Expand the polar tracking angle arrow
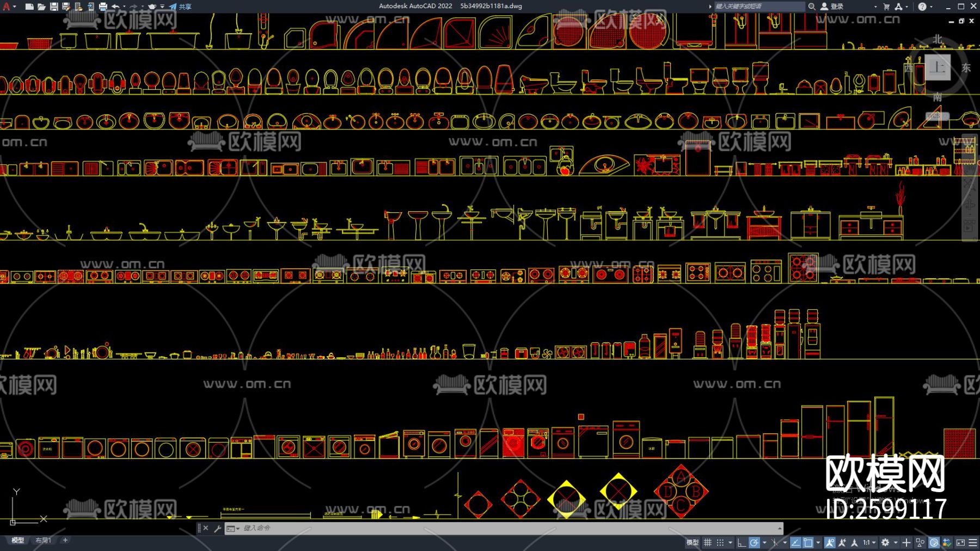This screenshot has height=551, width=980. coord(764,542)
